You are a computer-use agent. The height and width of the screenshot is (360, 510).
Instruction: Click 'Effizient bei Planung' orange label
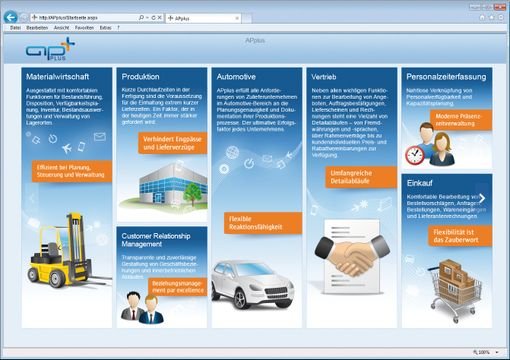pos(72,171)
